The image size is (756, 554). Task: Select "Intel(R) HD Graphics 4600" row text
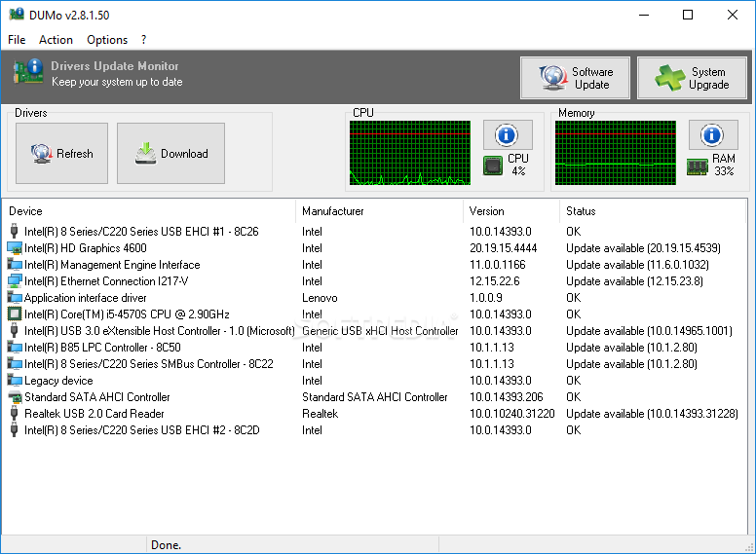click(86, 248)
